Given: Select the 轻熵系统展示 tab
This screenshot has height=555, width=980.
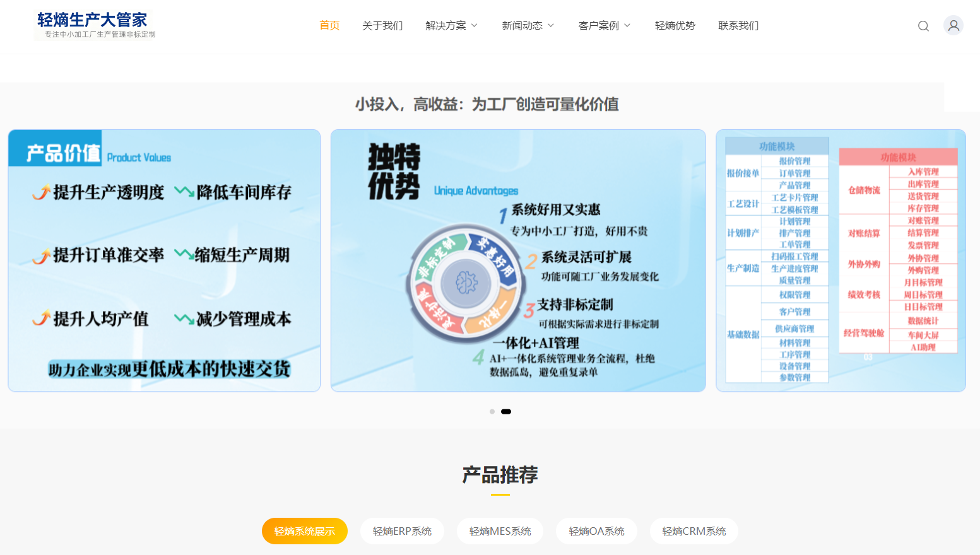Looking at the screenshot, I should tap(305, 531).
